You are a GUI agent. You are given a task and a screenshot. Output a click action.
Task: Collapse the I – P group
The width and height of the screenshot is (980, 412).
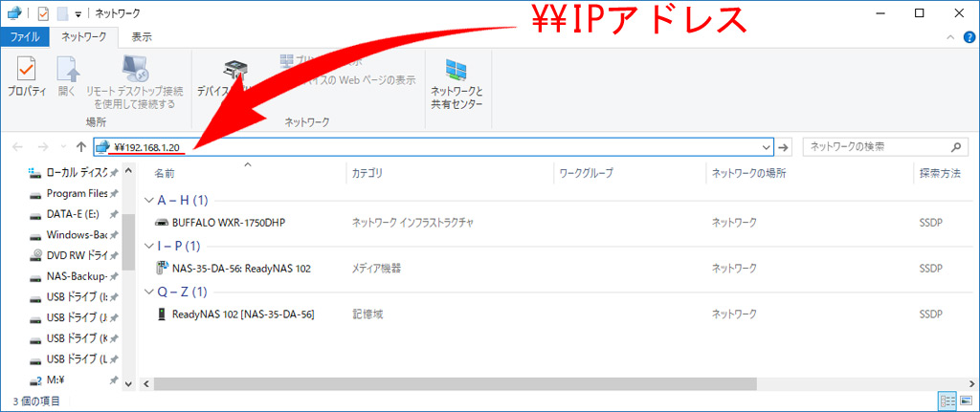[x=148, y=246]
